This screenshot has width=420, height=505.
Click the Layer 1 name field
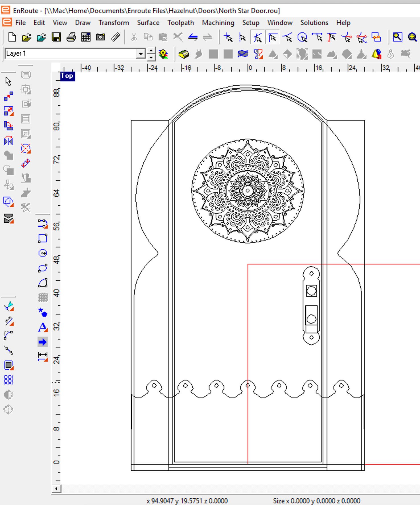pos(71,54)
